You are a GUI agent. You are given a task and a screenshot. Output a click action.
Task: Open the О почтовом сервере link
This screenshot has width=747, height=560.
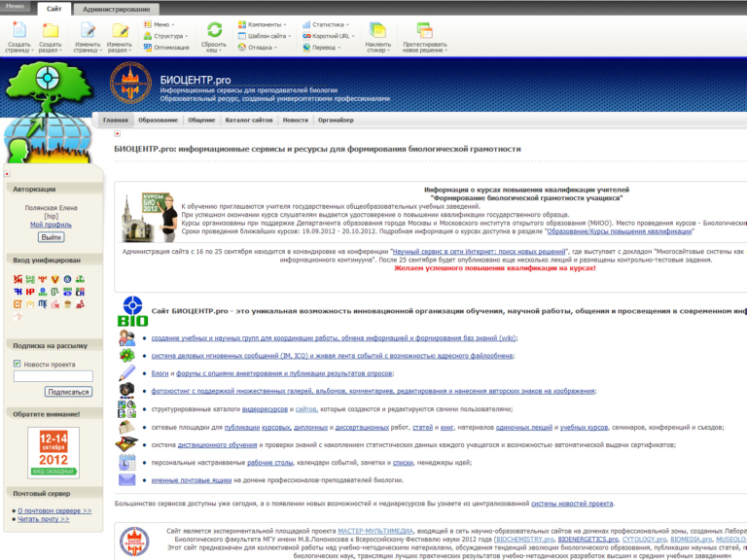[54, 510]
